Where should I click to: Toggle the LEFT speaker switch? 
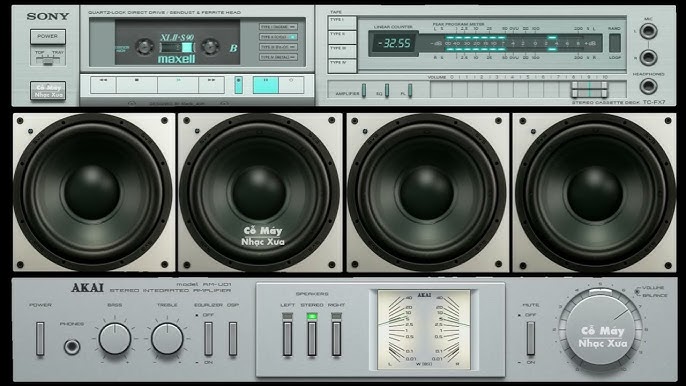287,339
